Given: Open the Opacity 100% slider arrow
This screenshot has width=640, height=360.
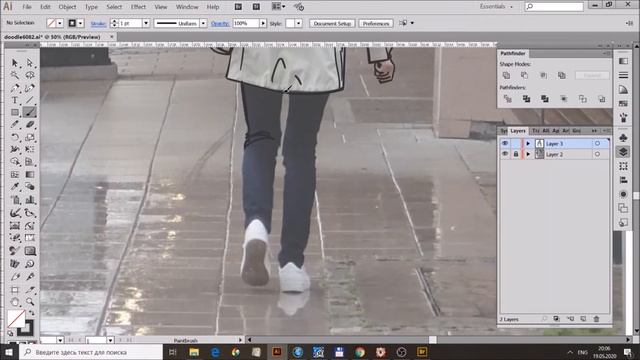Looking at the screenshot, I should (263, 23).
